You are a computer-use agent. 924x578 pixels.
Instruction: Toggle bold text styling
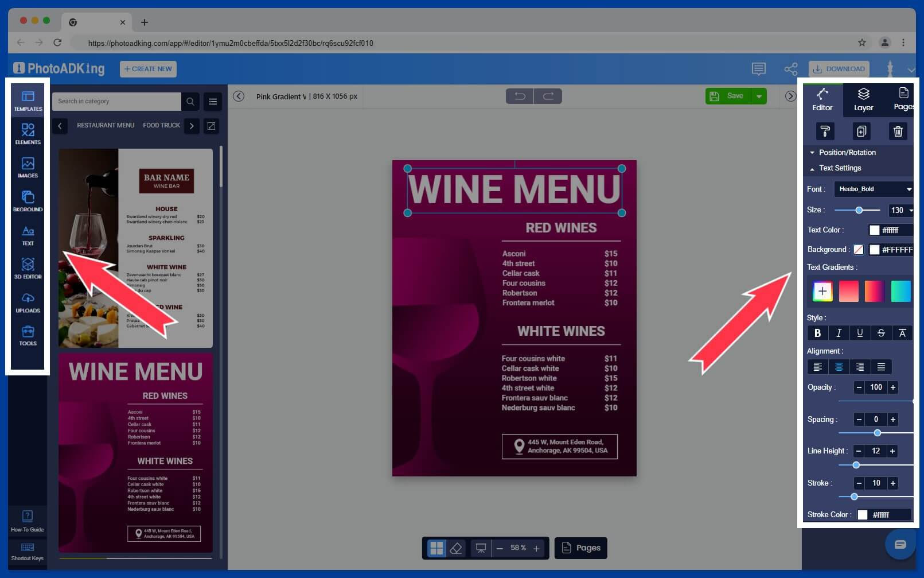(817, 333)
